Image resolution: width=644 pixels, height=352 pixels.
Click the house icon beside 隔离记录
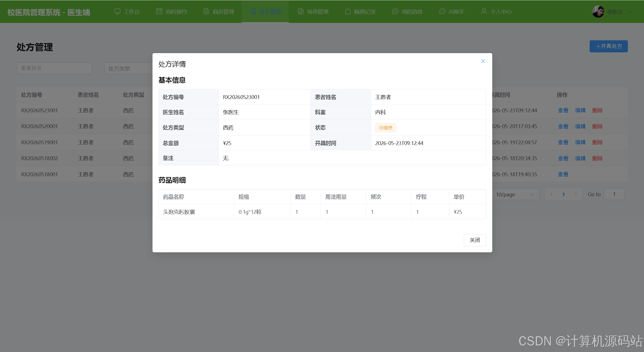[x=348, y=11]
